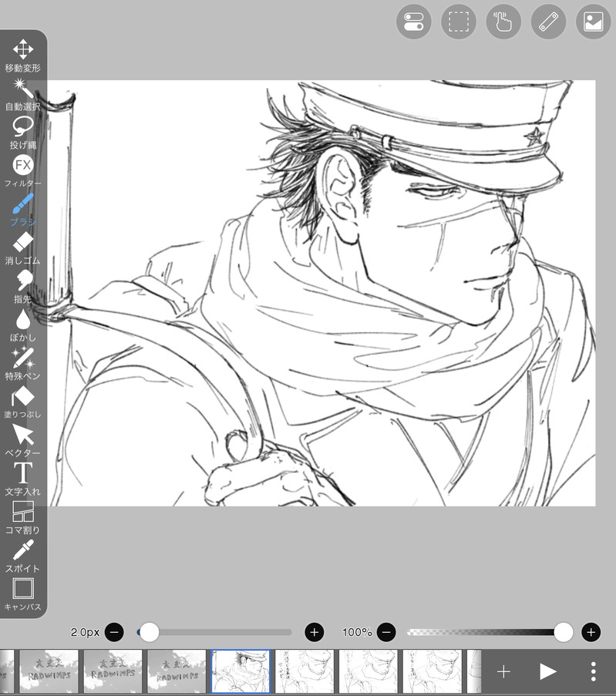The height and width of the screenshot is (696, 616).
Task: Open the toggle switches settings icon
Action: tap(414, 22)
